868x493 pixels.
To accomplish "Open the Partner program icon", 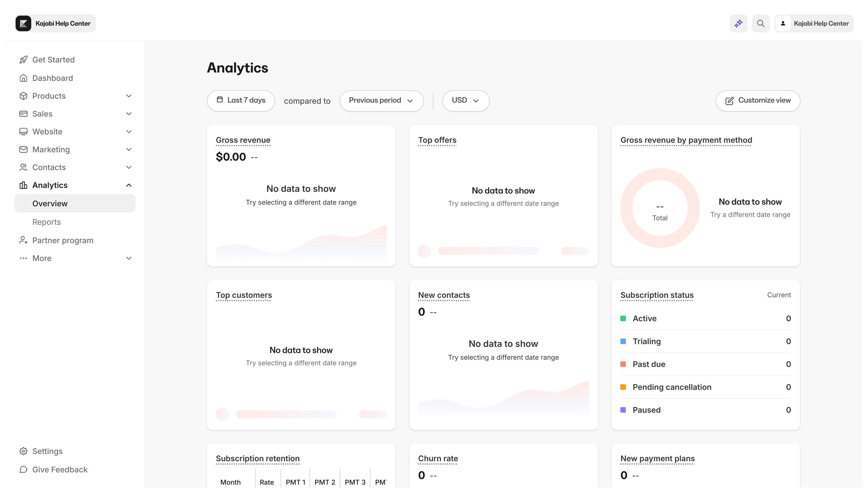I will coord(23,240).
